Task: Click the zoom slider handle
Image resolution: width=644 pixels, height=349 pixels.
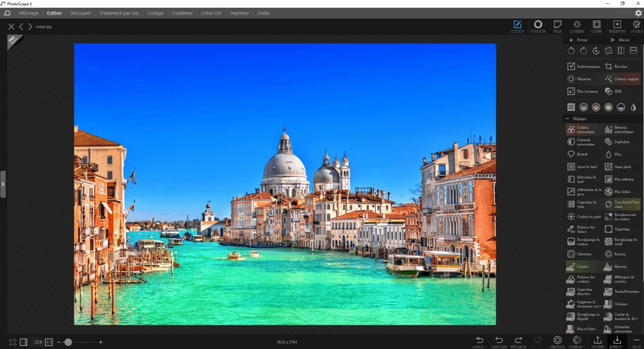Action: (68, 342)
